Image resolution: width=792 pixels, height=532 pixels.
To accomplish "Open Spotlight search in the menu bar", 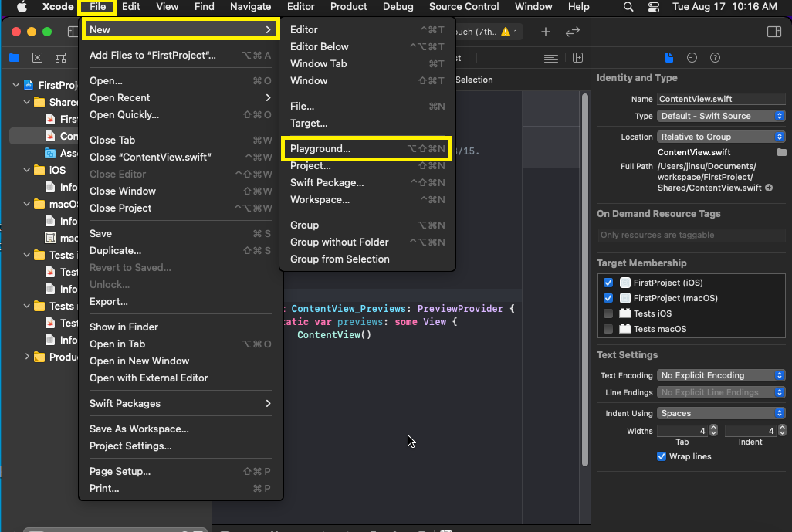I will (x=628, y=7).
